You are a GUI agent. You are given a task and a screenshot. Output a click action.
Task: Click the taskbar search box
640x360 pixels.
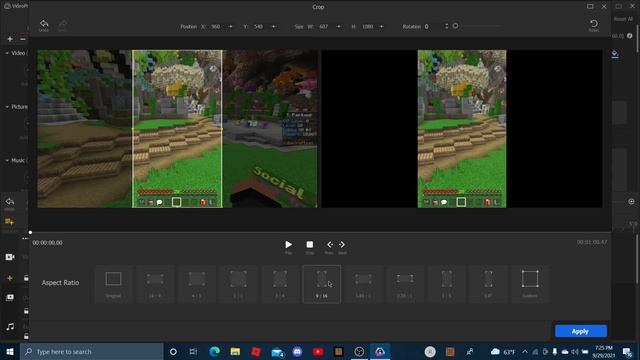click(x=92, y=351)
